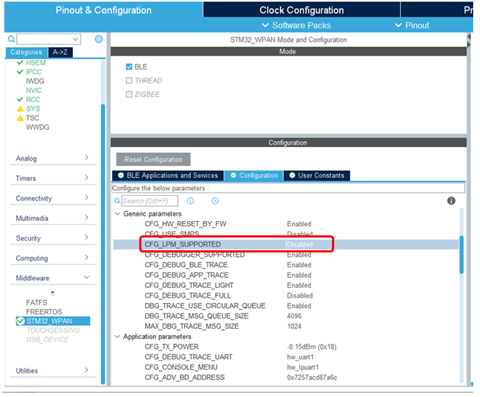Click the magnifier icon in categories search

[11, 39]
